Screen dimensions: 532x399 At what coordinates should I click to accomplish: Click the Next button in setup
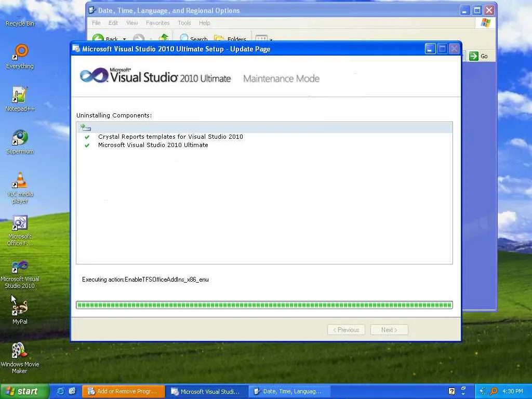(389, 330)
